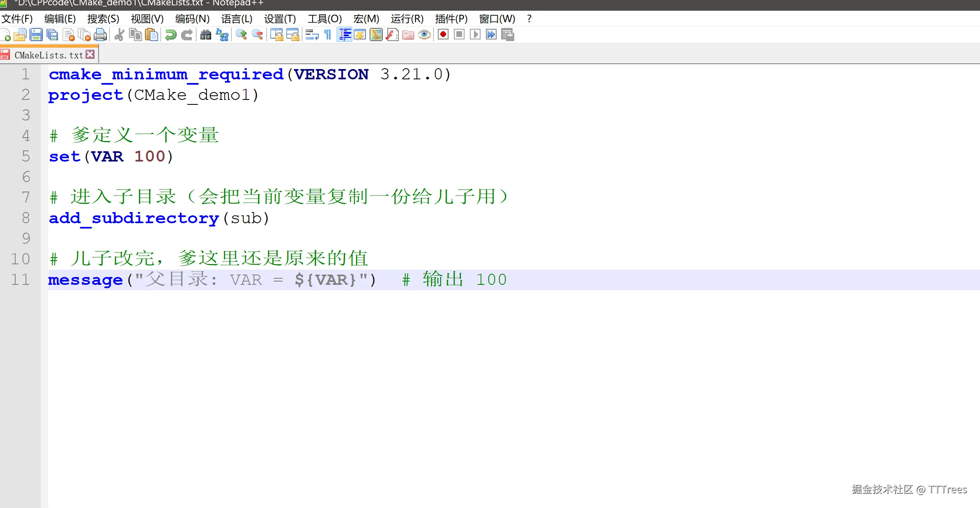This screenshot has height=508, width=980.
Task: Click the Save file toolbar icon
Action: pyautogui.click(x=36, y=35)
